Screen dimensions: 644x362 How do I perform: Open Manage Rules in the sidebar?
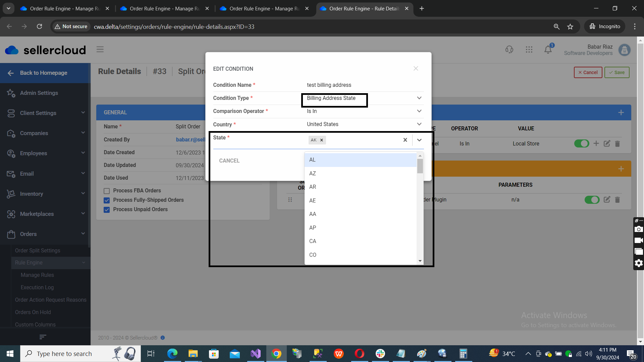click(x=37, y=275)
